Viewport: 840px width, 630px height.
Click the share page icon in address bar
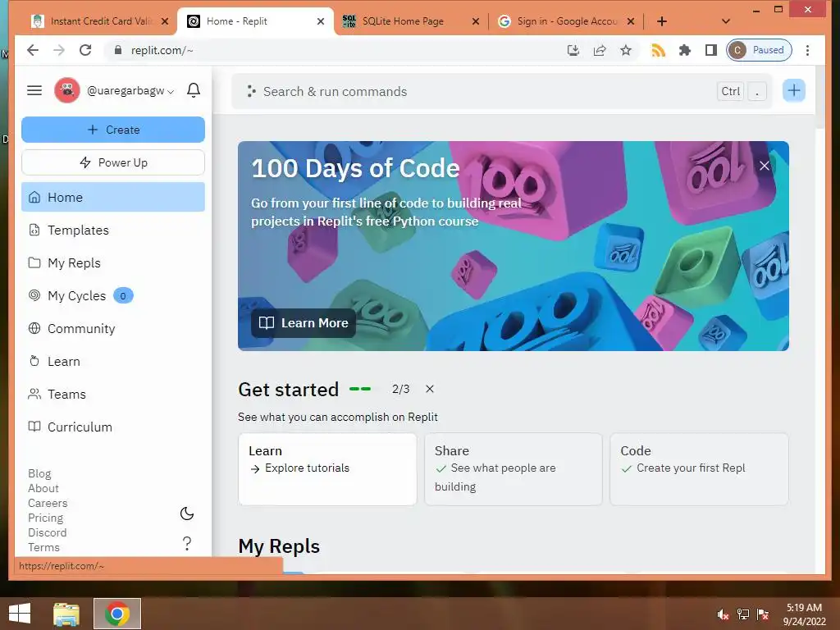tap(600, 50)
